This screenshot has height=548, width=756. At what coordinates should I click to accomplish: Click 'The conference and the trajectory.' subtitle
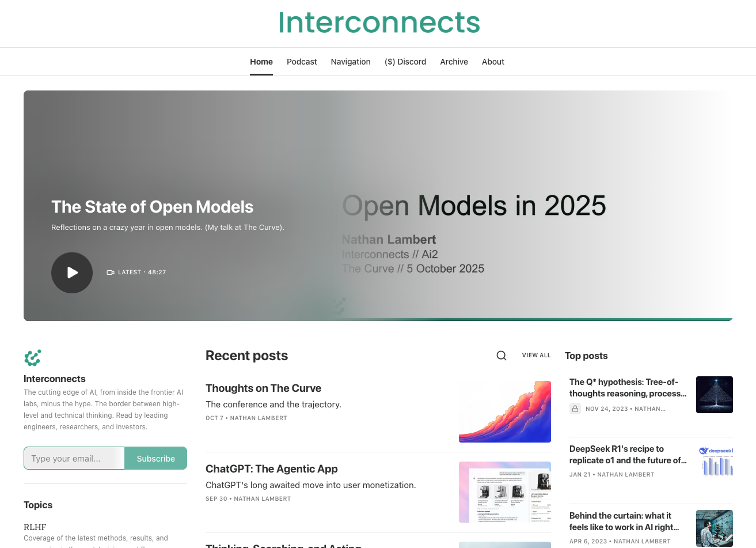273,405
